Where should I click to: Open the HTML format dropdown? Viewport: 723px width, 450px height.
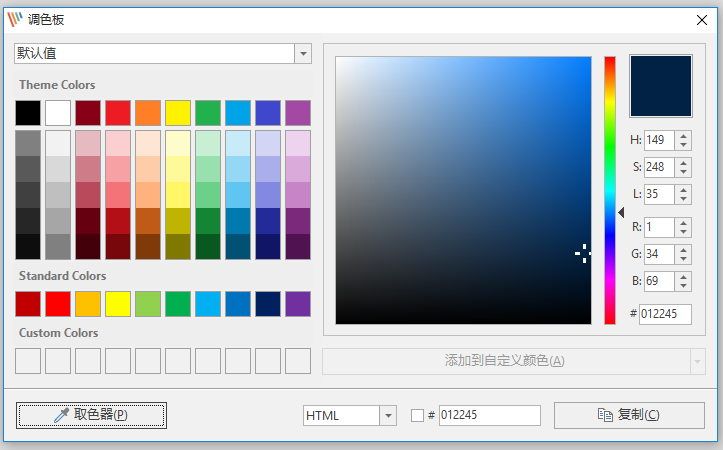pos(387,416)
